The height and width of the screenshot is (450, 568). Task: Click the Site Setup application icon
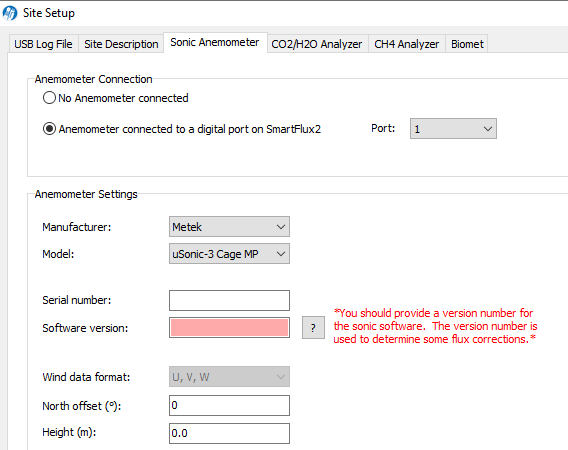[10, 13]
